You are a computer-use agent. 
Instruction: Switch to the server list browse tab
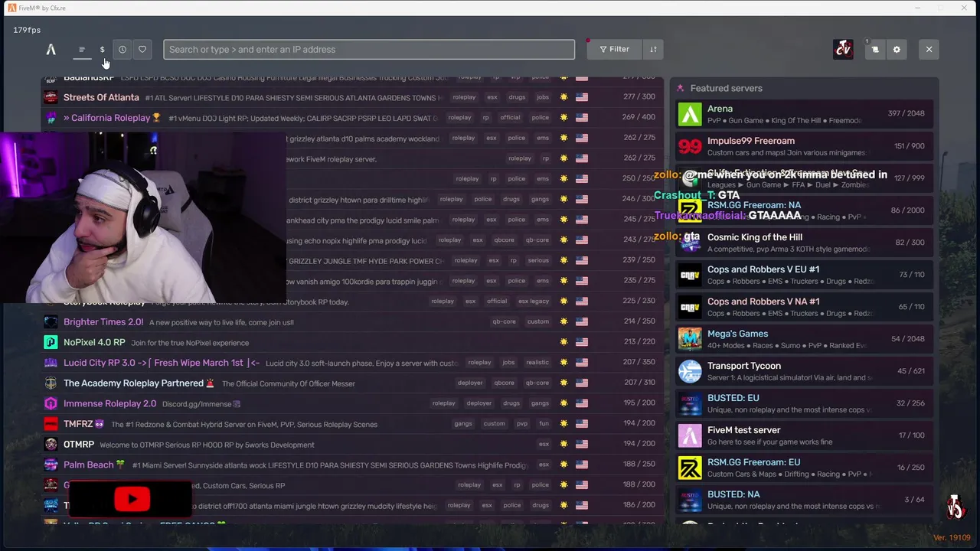(82, 50)
